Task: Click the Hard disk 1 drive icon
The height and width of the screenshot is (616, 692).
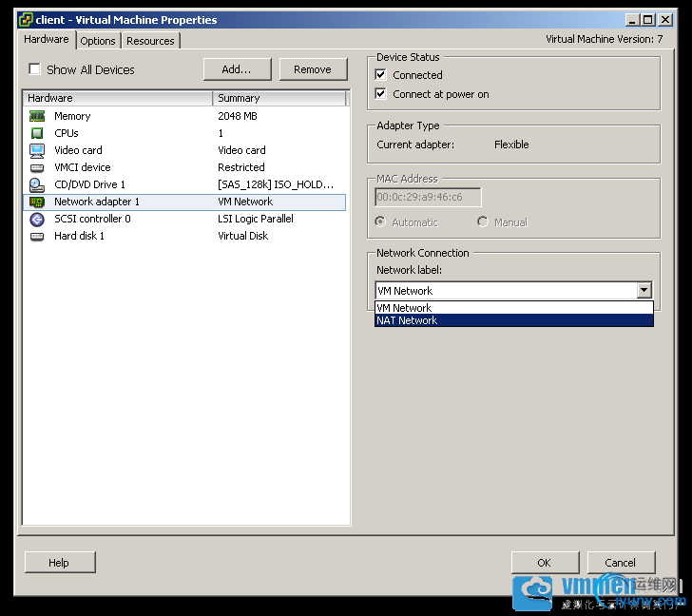Action: click(x=37, y=237)
